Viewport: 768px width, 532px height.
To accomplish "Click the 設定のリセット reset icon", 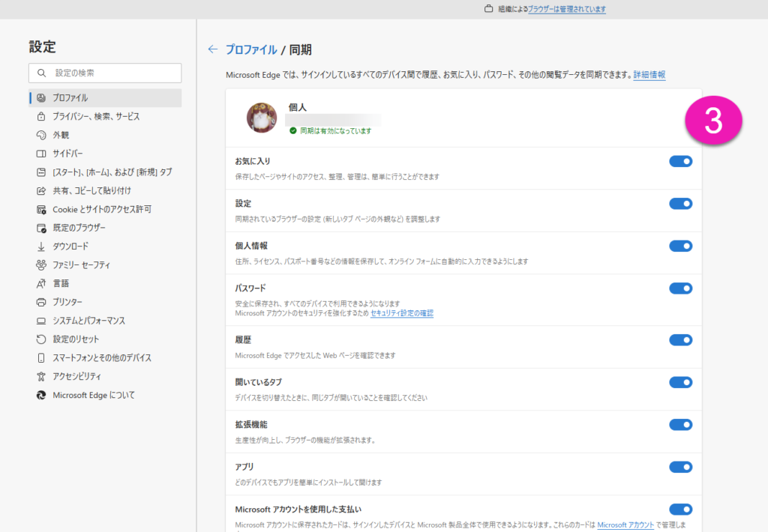I will [x=41, y=339].
